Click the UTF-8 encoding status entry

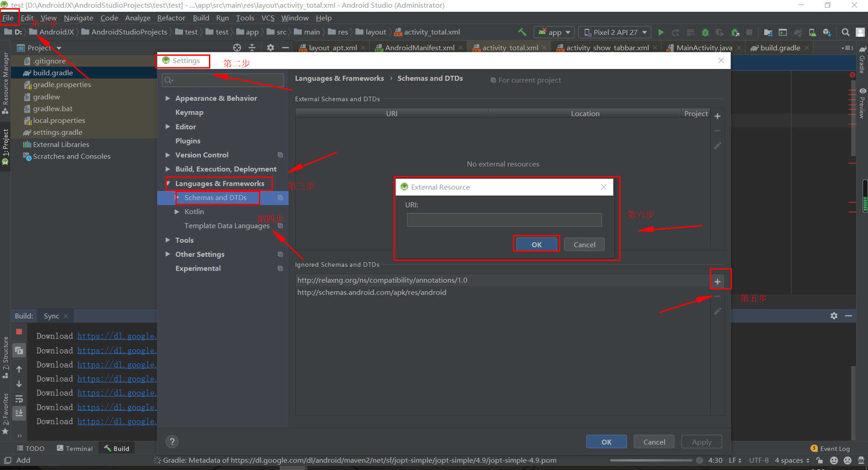tap(759, 460)
